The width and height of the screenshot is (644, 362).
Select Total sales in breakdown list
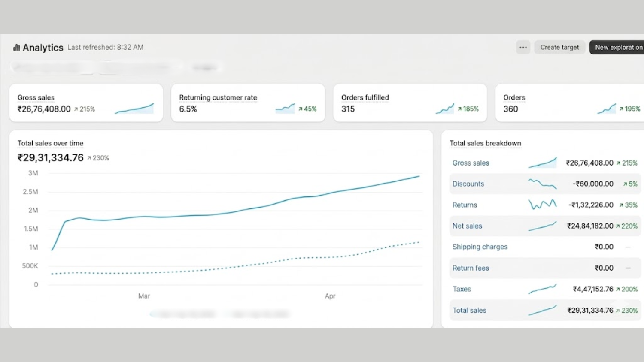point(469,310)
